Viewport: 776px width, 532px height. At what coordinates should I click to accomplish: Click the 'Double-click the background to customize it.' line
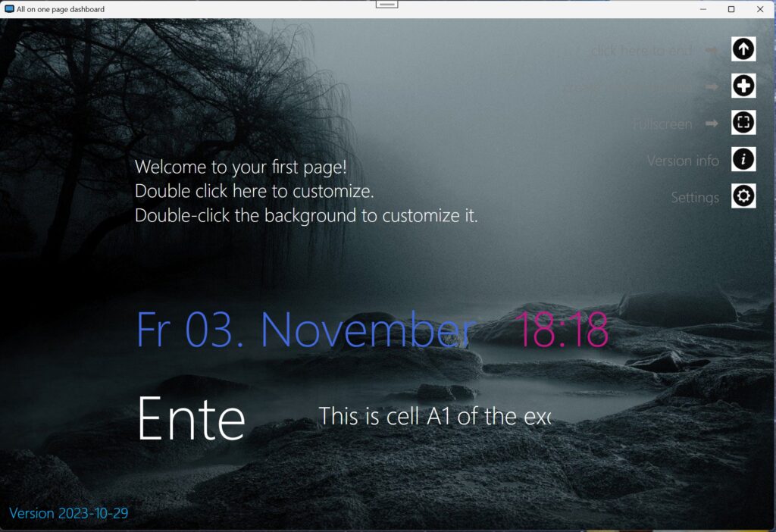click(x=306, y=216)
